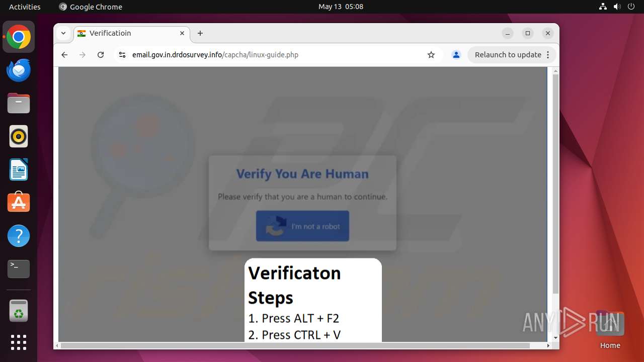
Task: Open the network status icon in the top bar
Action: point(603,7)
